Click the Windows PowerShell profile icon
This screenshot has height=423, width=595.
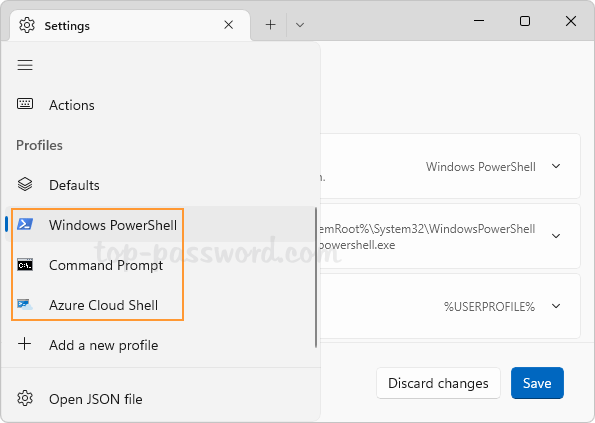pyautogui.click(x=25, y=224)
